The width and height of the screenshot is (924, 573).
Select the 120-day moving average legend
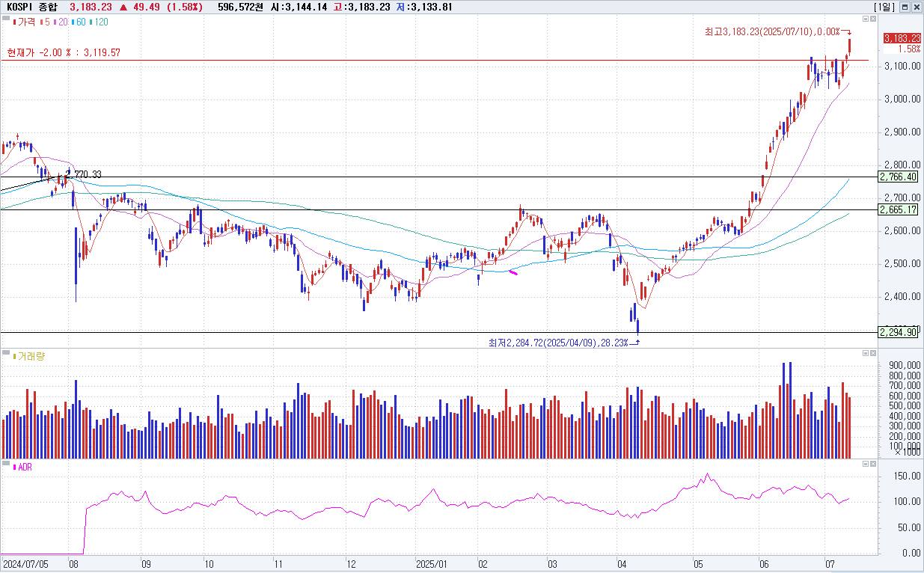click(99, 22)
